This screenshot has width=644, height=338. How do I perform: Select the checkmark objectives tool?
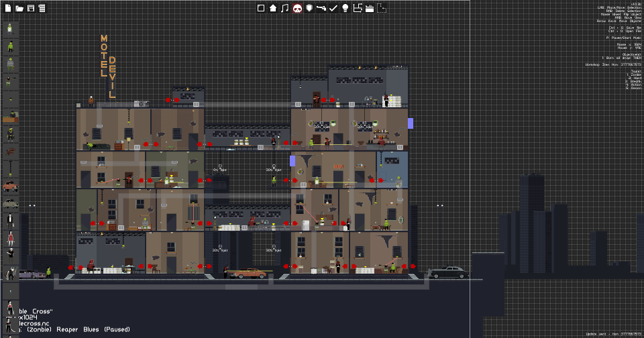click(x=333, y=8)
